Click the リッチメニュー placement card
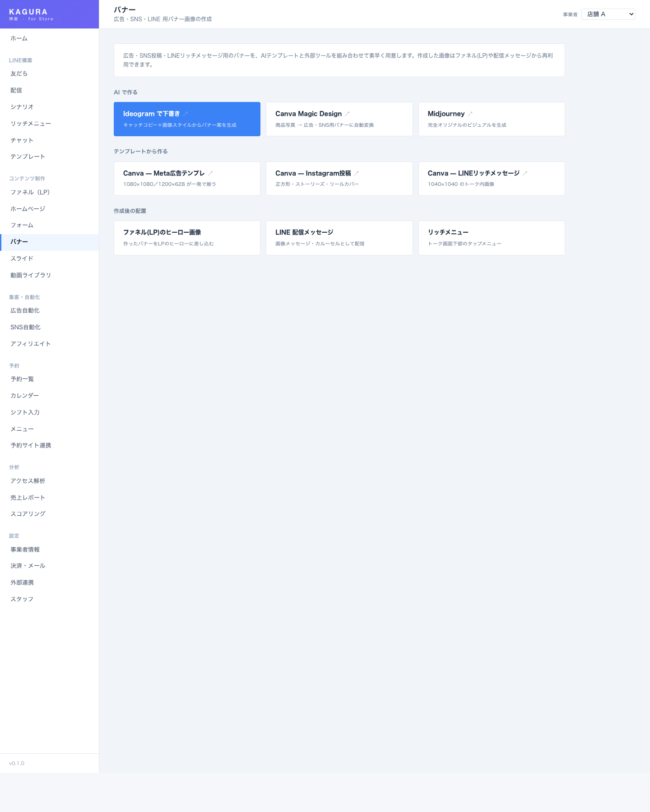The height and width of the screenshot is (812, 650). click(491, 238)
